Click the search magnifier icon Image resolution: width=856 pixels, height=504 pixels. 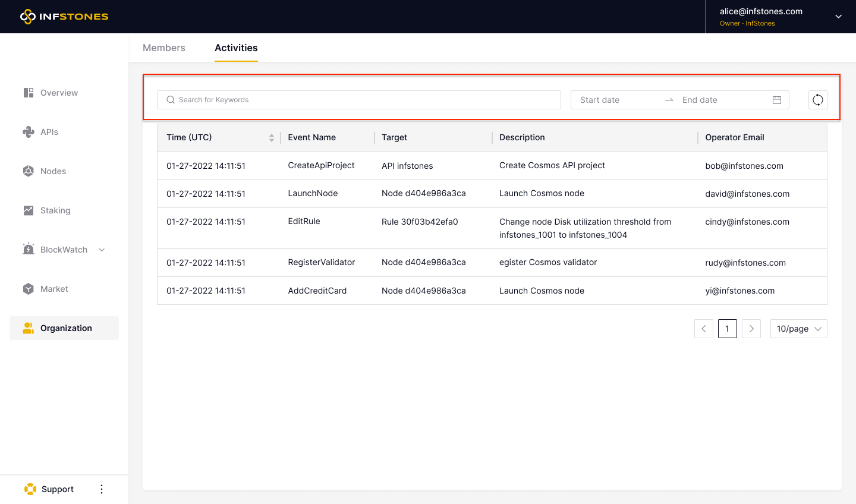tap(171, 100)
